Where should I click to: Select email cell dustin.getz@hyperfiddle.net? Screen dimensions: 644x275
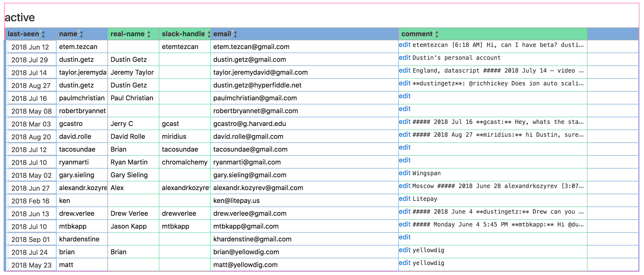[x=304, y=85]
